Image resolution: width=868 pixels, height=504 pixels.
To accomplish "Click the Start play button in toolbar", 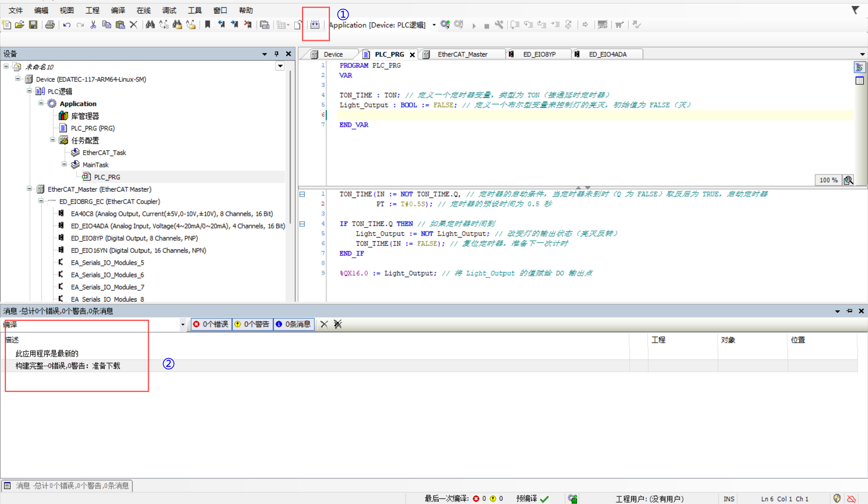I will (474, 26).
